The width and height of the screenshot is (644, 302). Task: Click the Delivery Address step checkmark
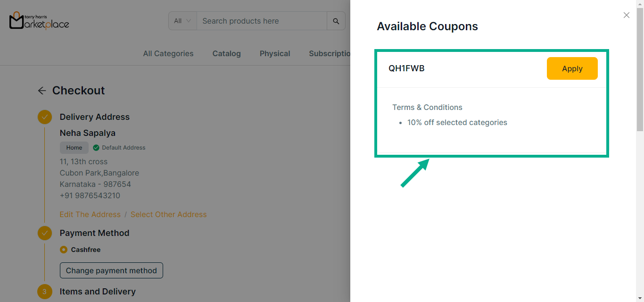(x=45, y=117)
